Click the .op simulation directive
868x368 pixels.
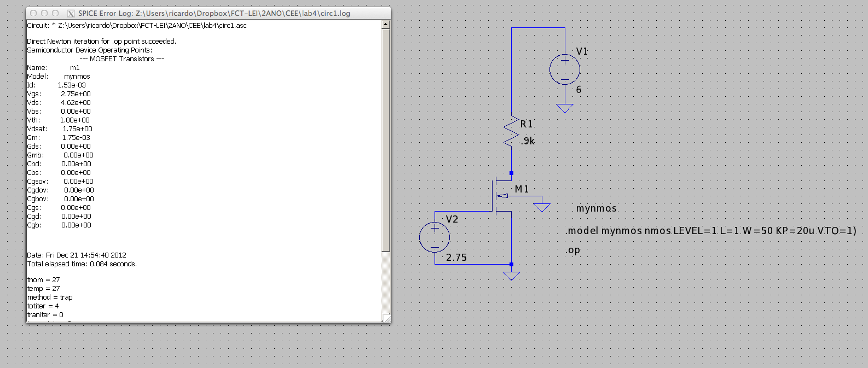(572, 250)
